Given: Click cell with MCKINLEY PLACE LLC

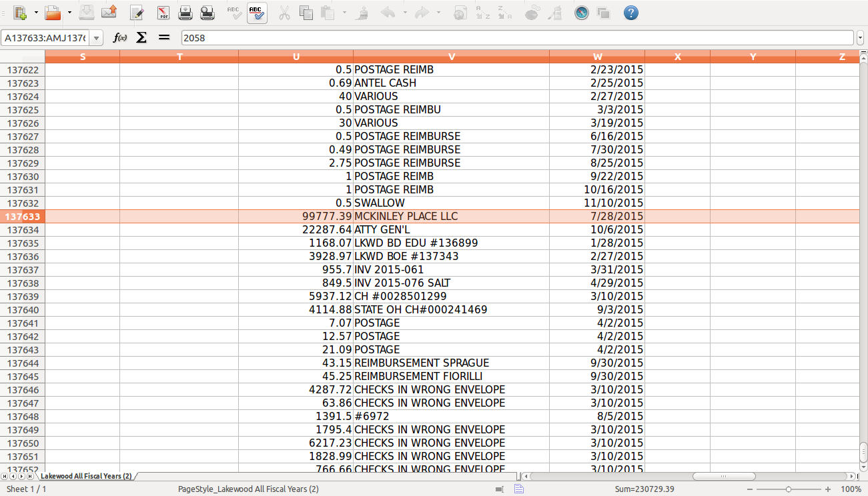Looking at the screenshot, I should tap(451, 217).
